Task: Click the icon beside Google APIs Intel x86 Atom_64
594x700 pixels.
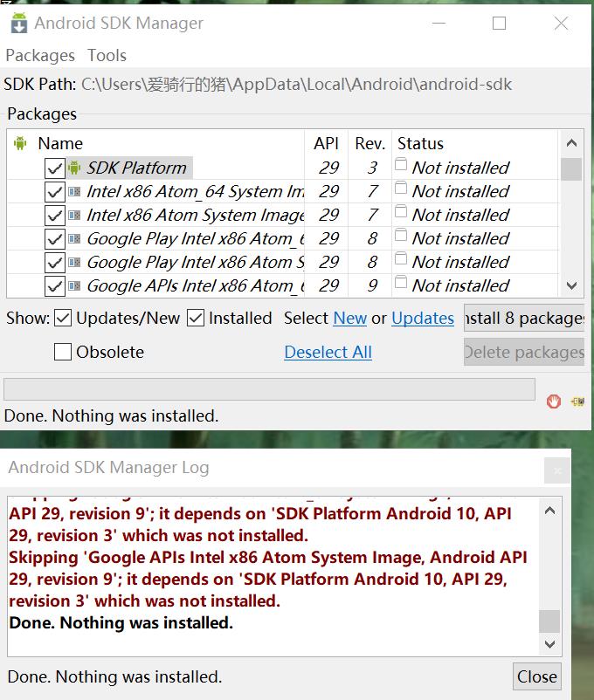Action: click(x=74, y=285)
